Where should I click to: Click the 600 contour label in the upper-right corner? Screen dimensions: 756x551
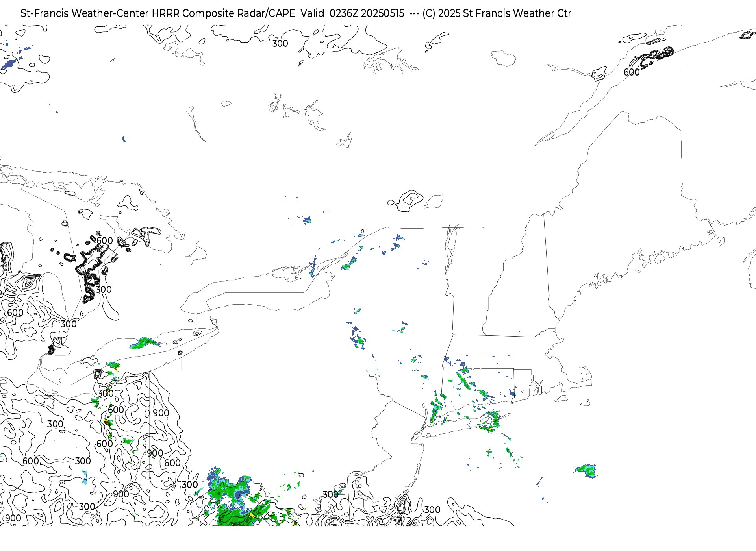(632, 72)
